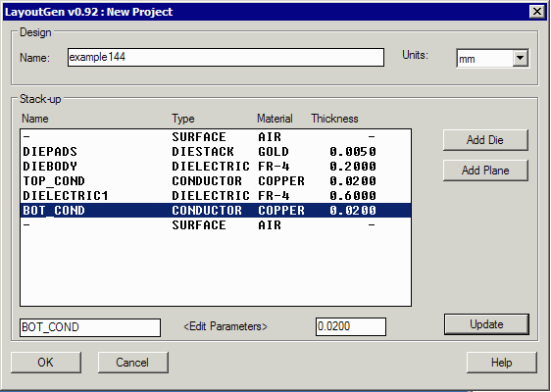The image size is (551, 392).
Task: Select the BOT_COND layer row
Action: tap(216, 210)
